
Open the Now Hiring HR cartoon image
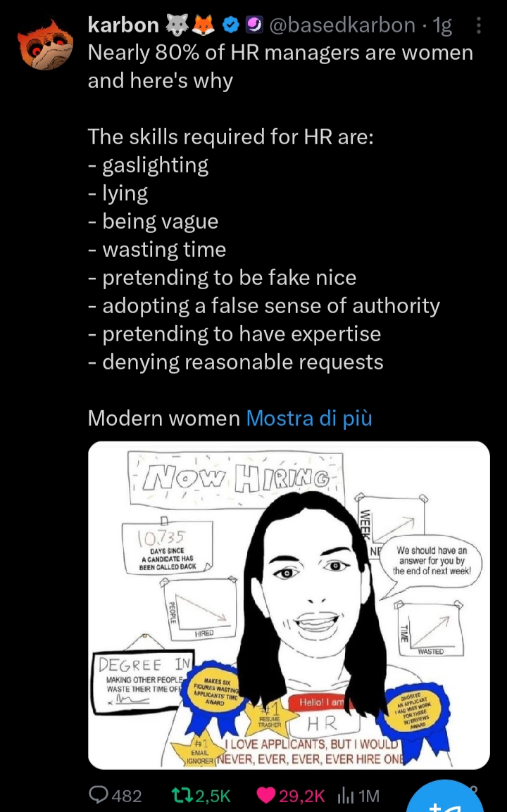coord(289,605)
